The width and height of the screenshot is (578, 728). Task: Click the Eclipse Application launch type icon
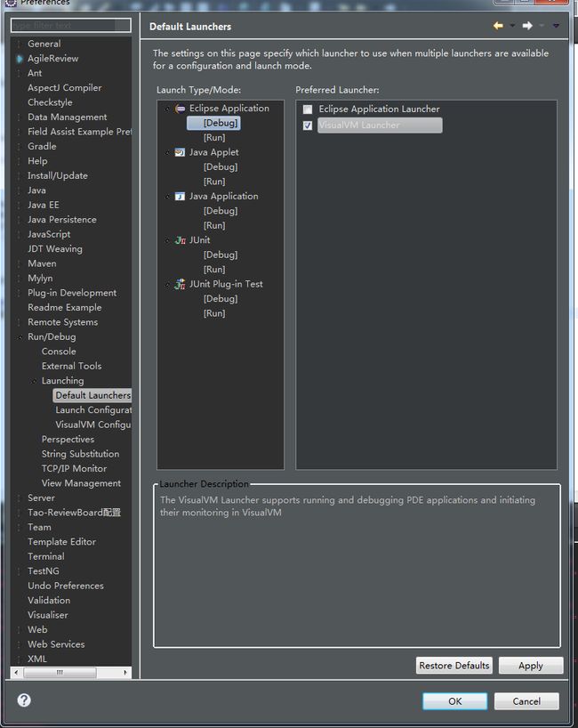tap(180, 109)
